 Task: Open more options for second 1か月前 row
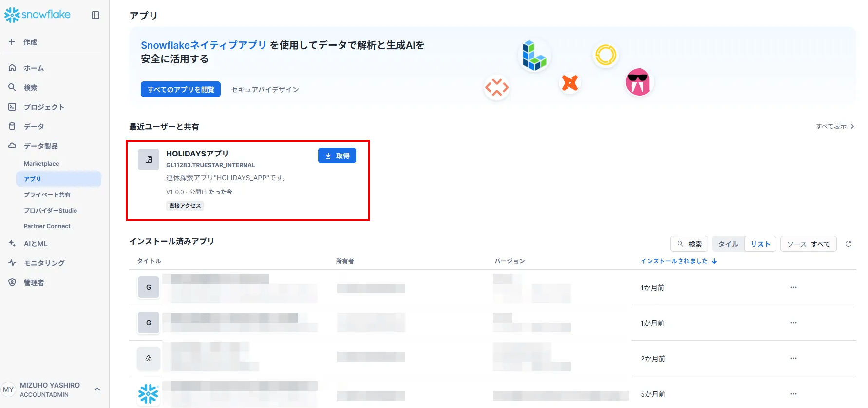click(793, 323)
